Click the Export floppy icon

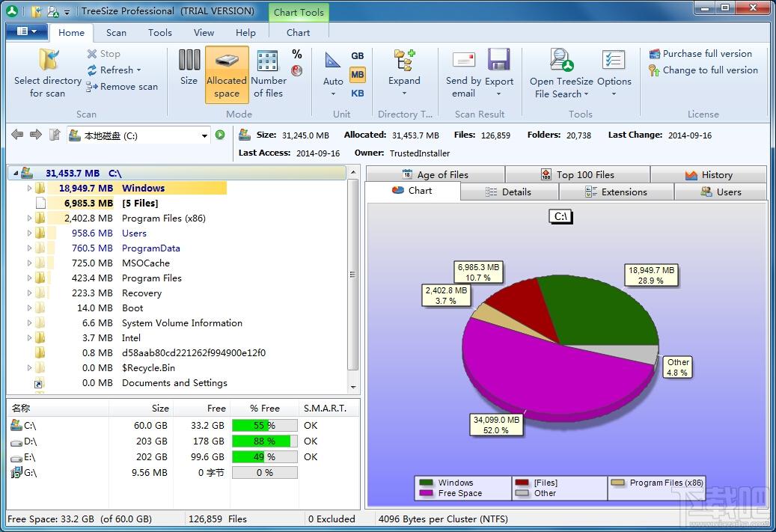(x=499, y=59)
